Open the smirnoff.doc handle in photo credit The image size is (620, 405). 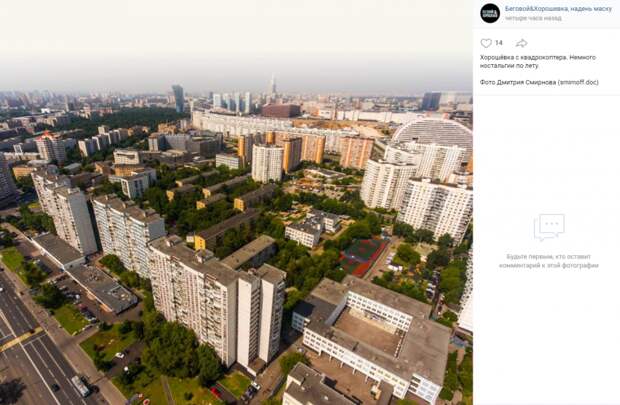(578, 82)
